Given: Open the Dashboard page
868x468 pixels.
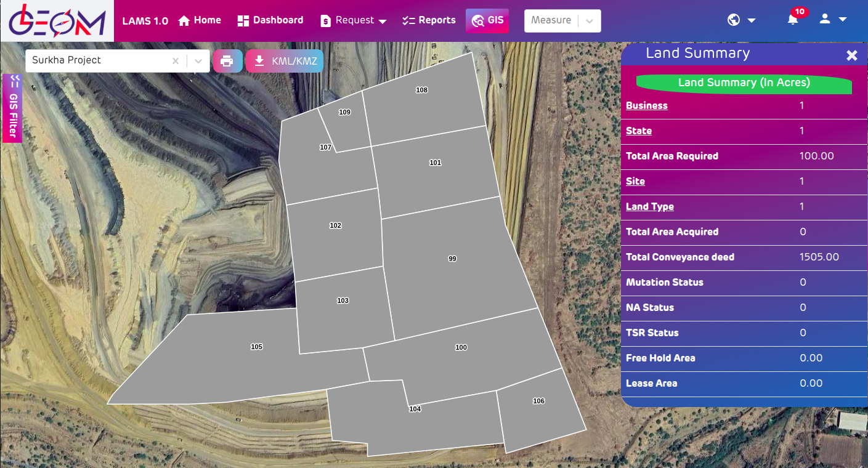Looking at the screenshot, I should pyautogui.click(x=270, y=20).
